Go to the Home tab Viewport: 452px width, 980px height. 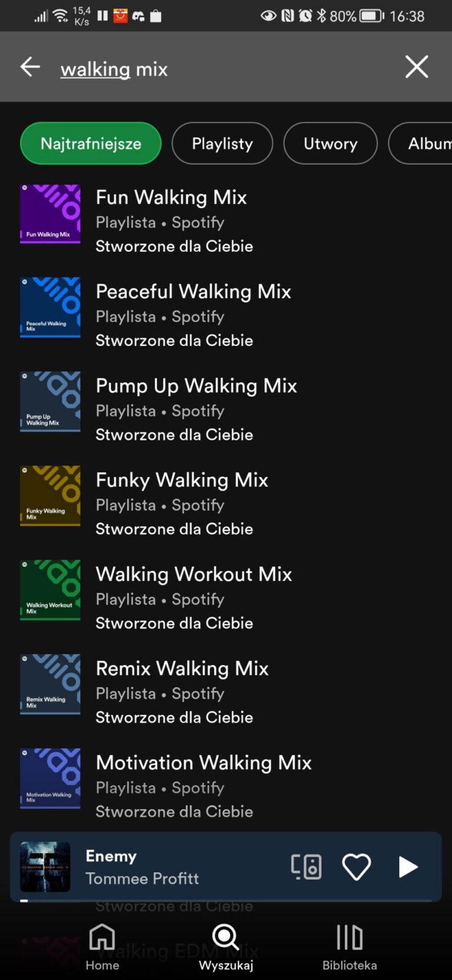tap(102, 947)
